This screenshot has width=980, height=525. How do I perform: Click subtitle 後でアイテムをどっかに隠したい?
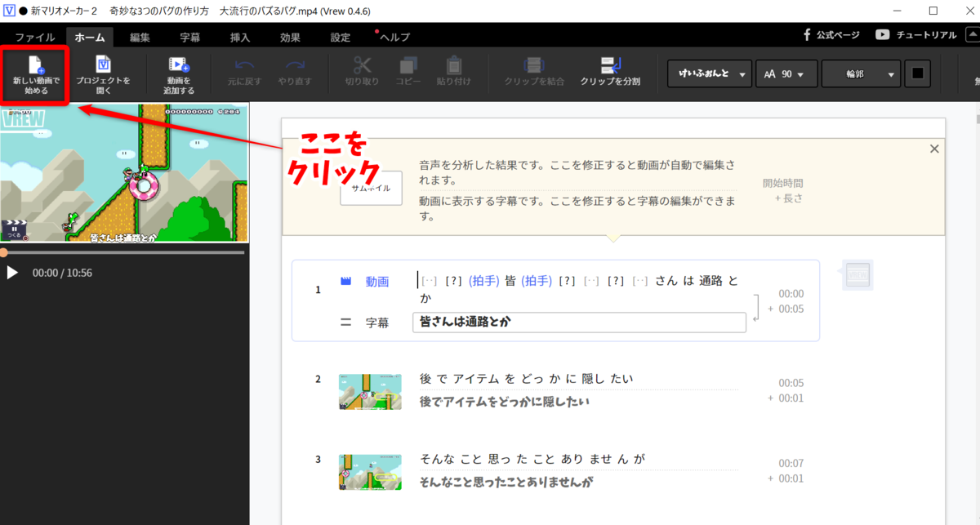(504, 402)
